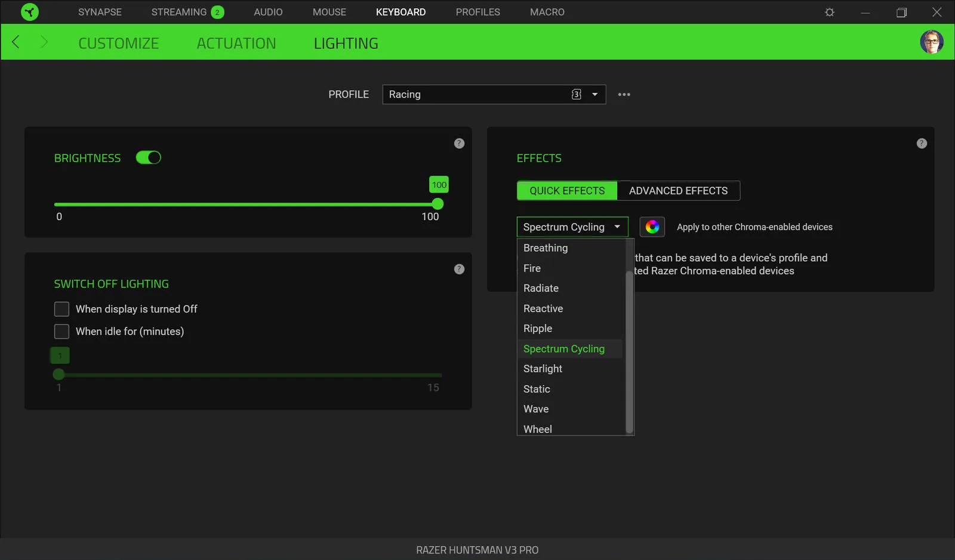Viewport: 955px width, 560px height.
Task: Switch to Advanced Effects
Action: pos(678,191)
